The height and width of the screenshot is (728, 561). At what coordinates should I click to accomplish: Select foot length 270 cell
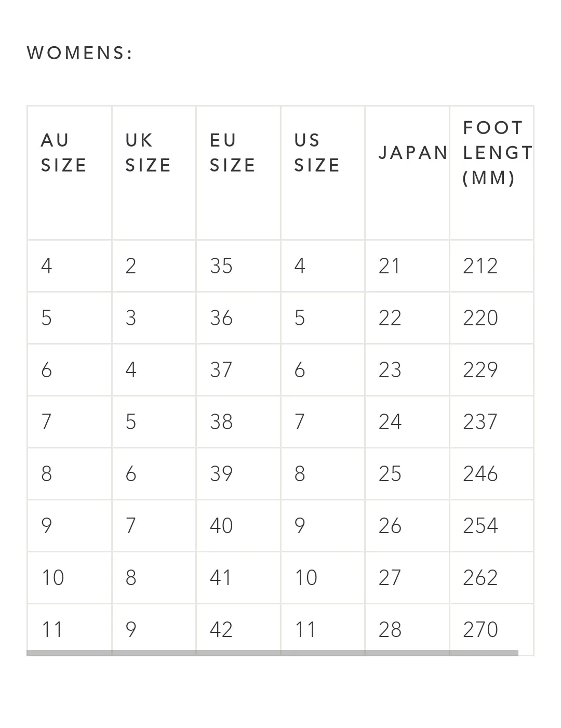pos(491,627)
